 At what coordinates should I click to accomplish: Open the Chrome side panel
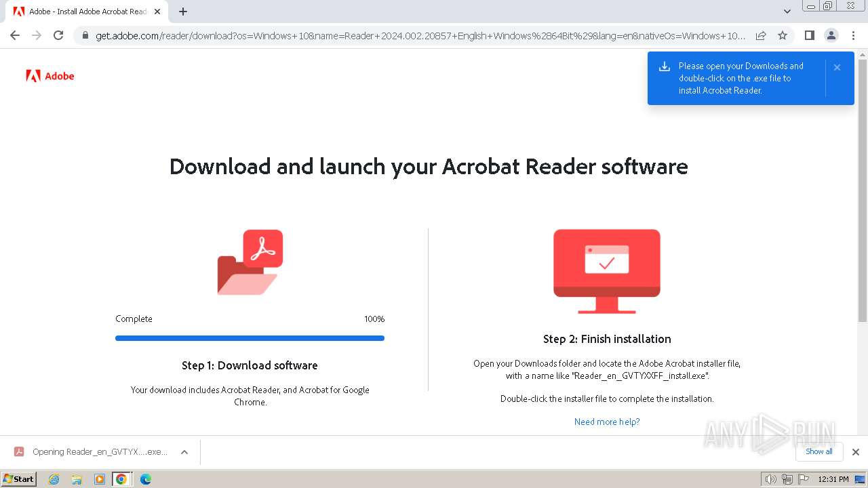(809, 35)
